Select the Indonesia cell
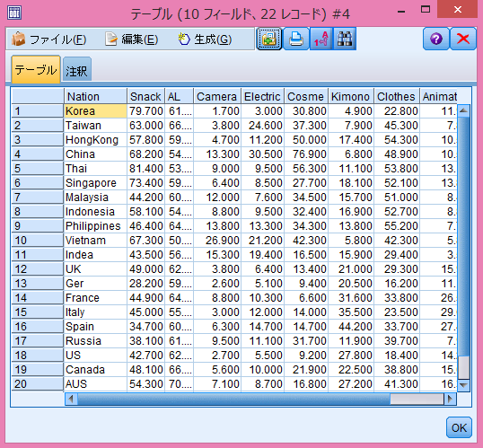Image resolution: width=483 pixels, height=448 pixels. 95,212
